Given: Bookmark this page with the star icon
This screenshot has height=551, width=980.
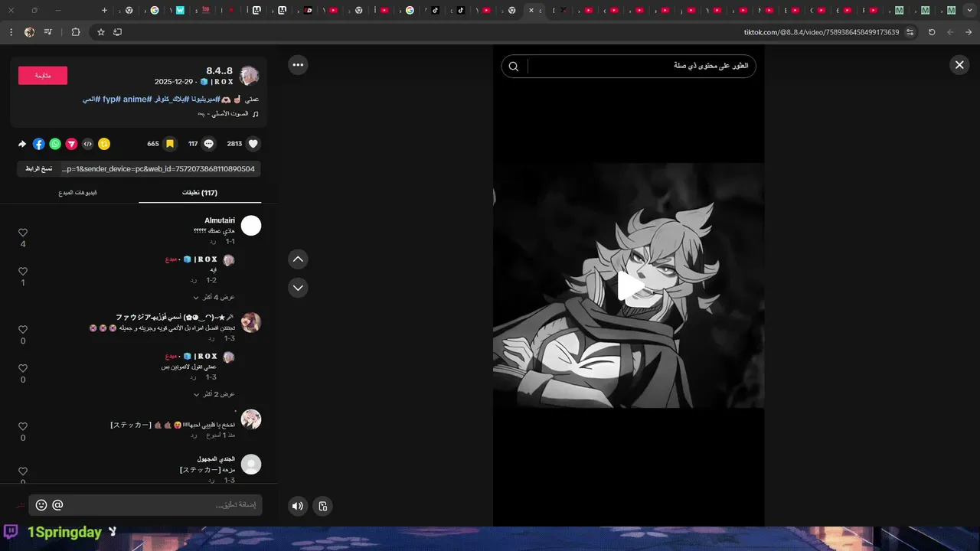Looking at the screenshot, I should (100, 32).
